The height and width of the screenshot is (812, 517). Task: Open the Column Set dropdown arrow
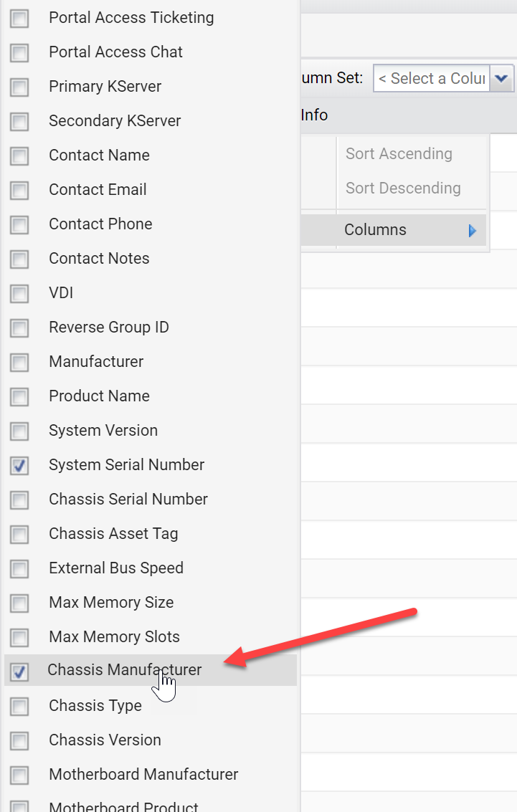click(501, 79)
